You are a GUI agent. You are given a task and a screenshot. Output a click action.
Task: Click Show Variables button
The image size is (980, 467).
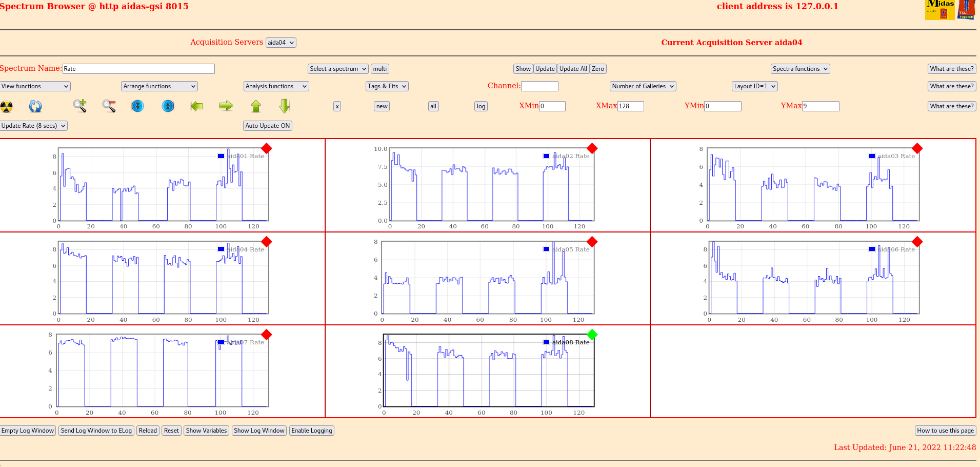click(x=206, y=431)
